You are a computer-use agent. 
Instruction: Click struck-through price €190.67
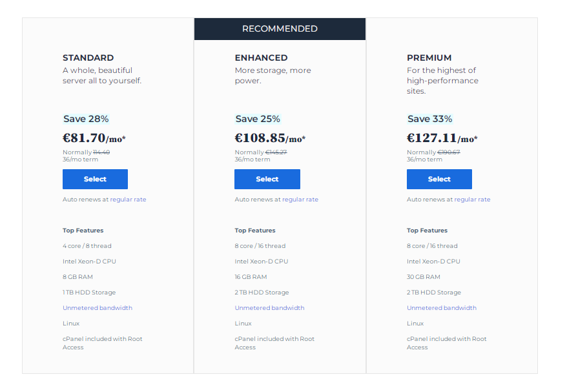(448, 152)
